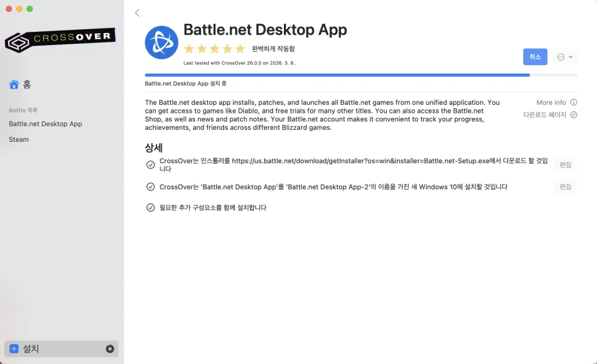Open the More info link

[x=551, y=102]
